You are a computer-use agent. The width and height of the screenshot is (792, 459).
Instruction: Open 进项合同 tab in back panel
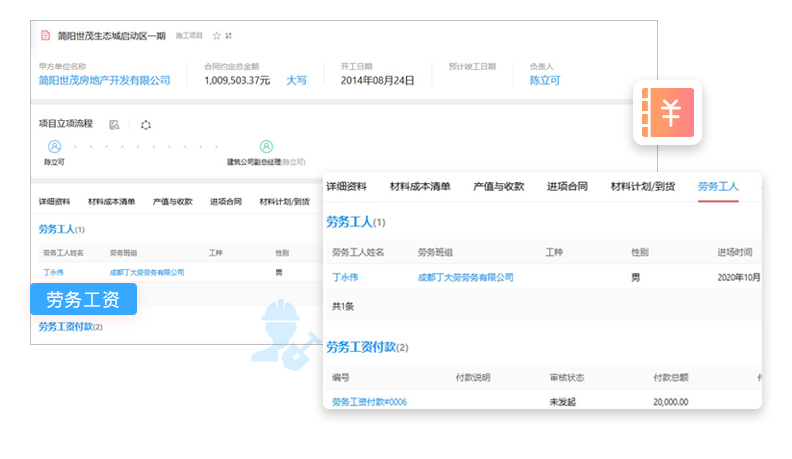pyautogui.click(x=225, y=201)
